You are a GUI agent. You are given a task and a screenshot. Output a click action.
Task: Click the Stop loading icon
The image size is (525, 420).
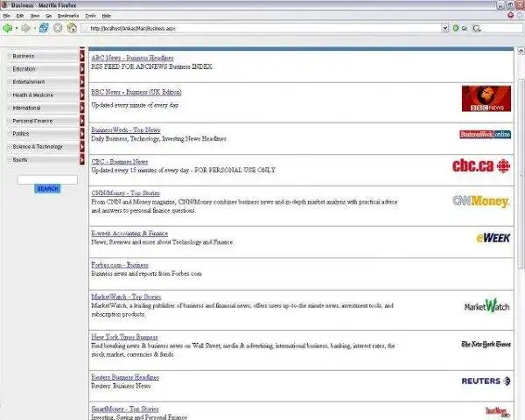coord(58,28)
